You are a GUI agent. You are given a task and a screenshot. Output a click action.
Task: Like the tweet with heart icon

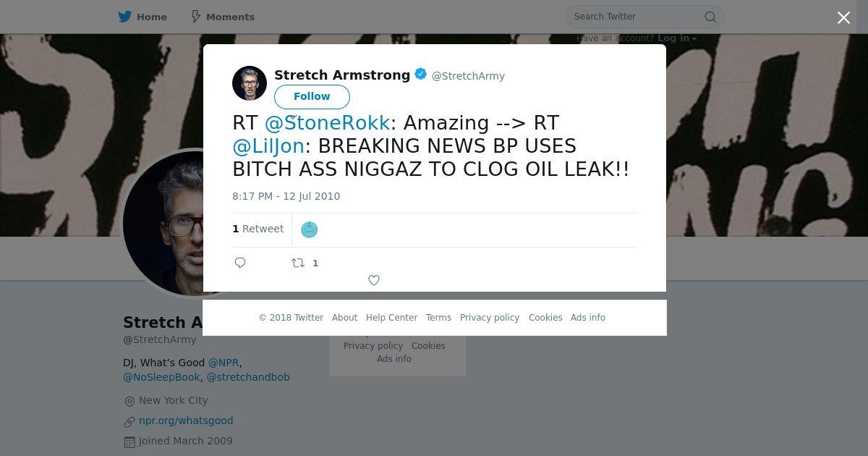[374, 280]
